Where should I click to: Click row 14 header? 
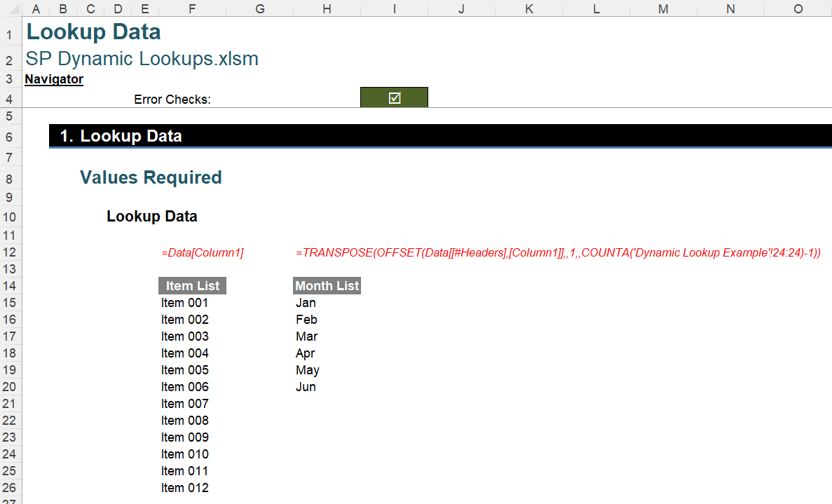(x=10, y=285)
